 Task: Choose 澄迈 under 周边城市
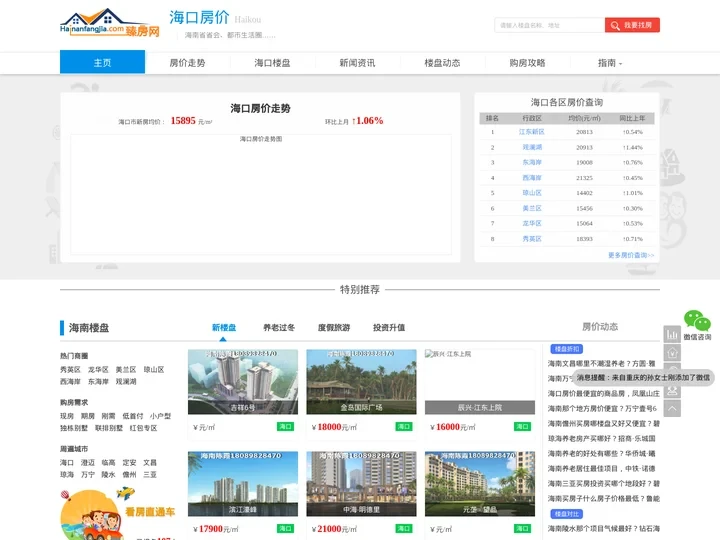[x=88, y=462]
